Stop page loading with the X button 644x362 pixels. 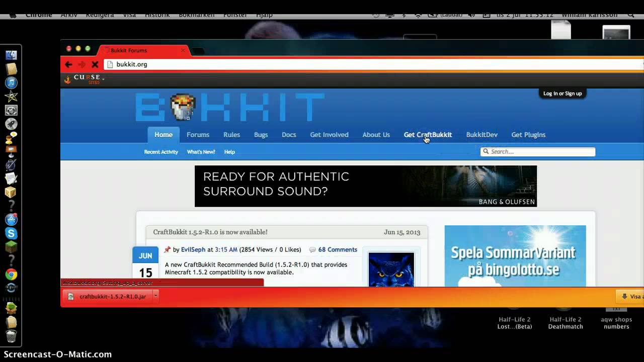point(95,64)
